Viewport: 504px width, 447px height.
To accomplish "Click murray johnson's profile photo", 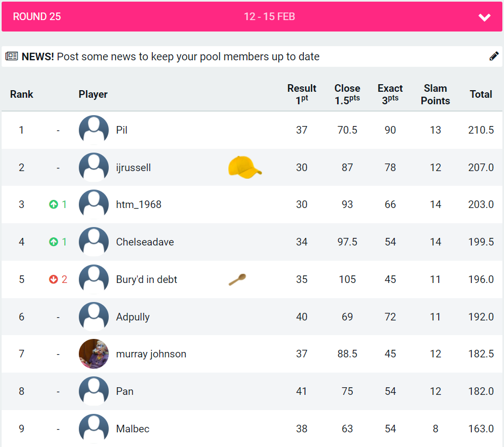I will tap(94, 354).
